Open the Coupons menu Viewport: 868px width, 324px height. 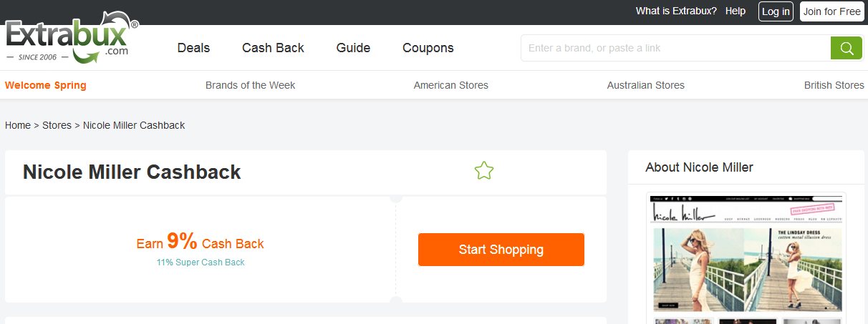coord(428,48)
